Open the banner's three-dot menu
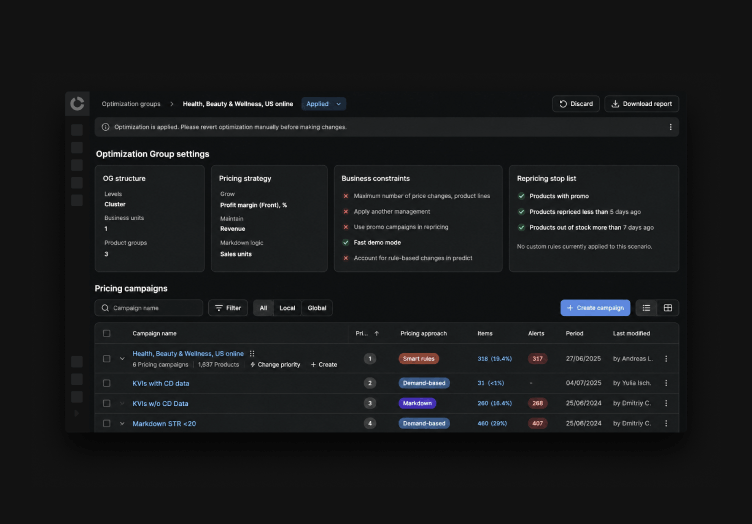The width and height of the screenshot is (752, 524). [670, 127]
